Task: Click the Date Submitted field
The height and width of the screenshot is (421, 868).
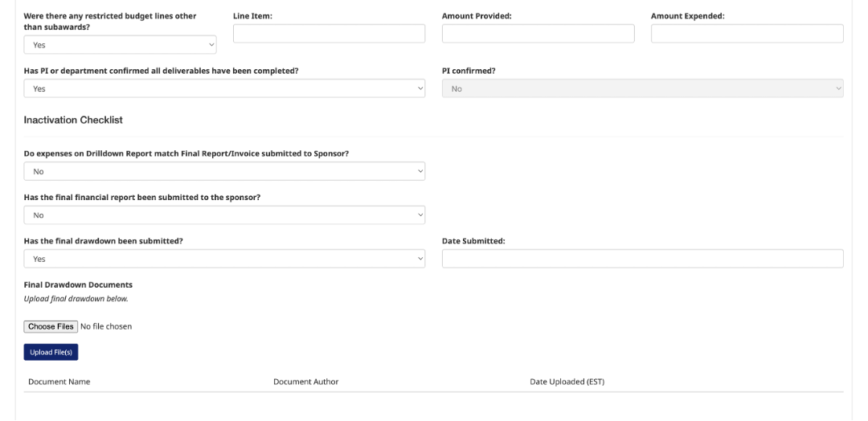Action: [x=642, y=259]
